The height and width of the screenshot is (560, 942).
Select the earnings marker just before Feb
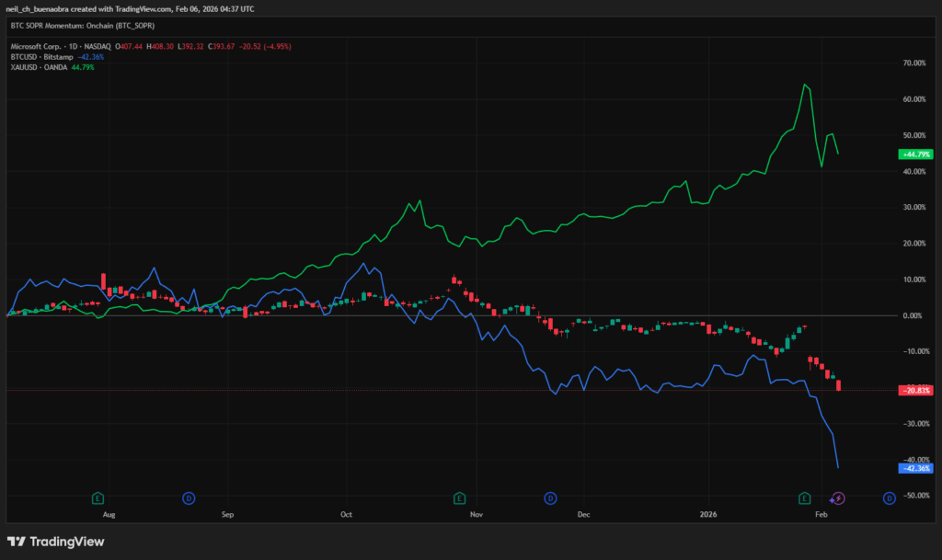click(x=805, y=497)
